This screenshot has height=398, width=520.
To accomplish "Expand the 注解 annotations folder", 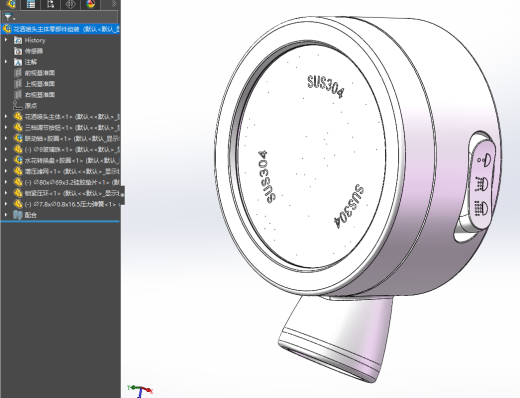I will (6, 62).
